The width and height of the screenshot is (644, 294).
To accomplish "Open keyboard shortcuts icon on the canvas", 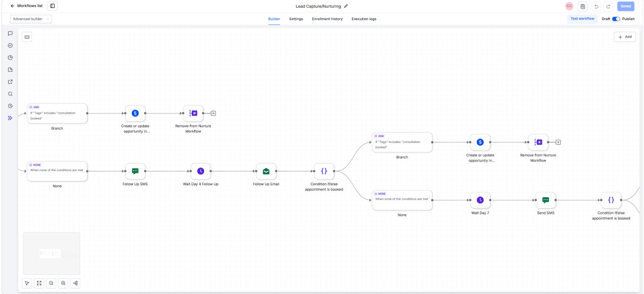I will click(27, 37).
